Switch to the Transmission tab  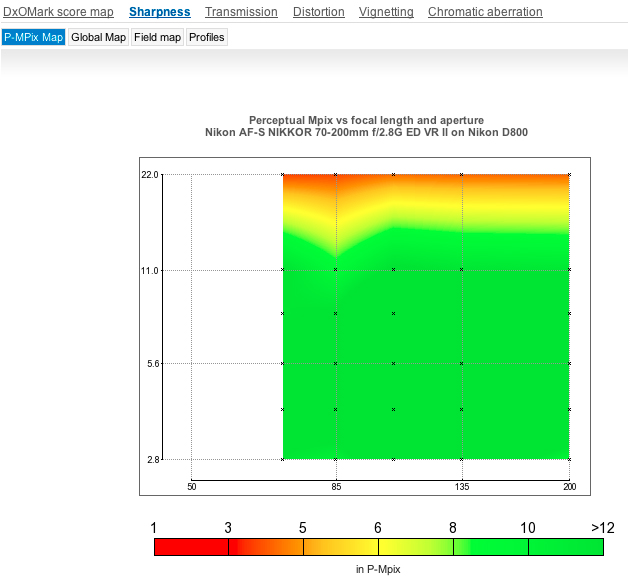[x=241, y=12]
